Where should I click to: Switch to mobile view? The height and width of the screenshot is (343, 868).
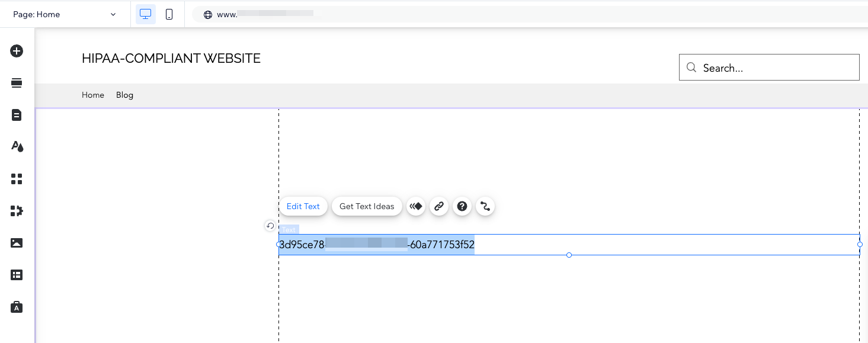pyautogui.click(x=169, y=14)
